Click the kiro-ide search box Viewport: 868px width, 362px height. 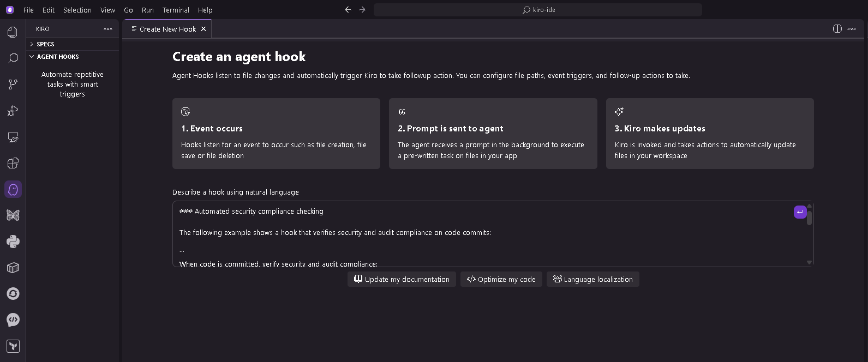pos(538,10)
